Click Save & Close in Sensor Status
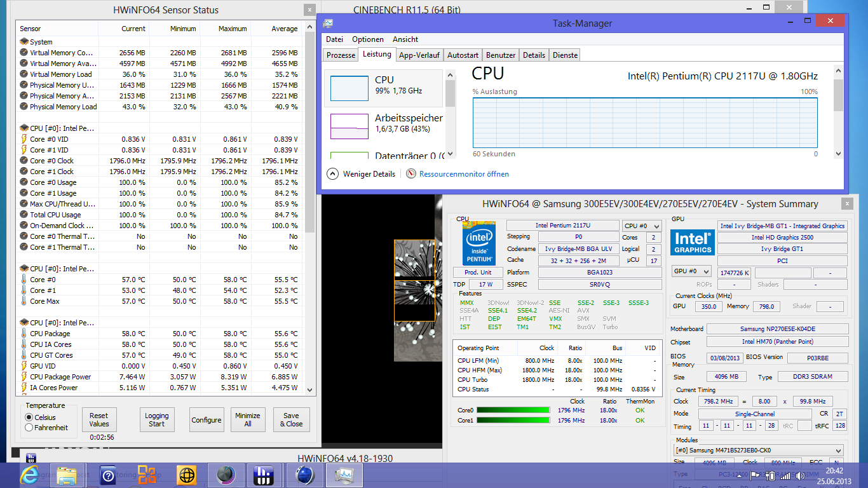 coord(292,420)
